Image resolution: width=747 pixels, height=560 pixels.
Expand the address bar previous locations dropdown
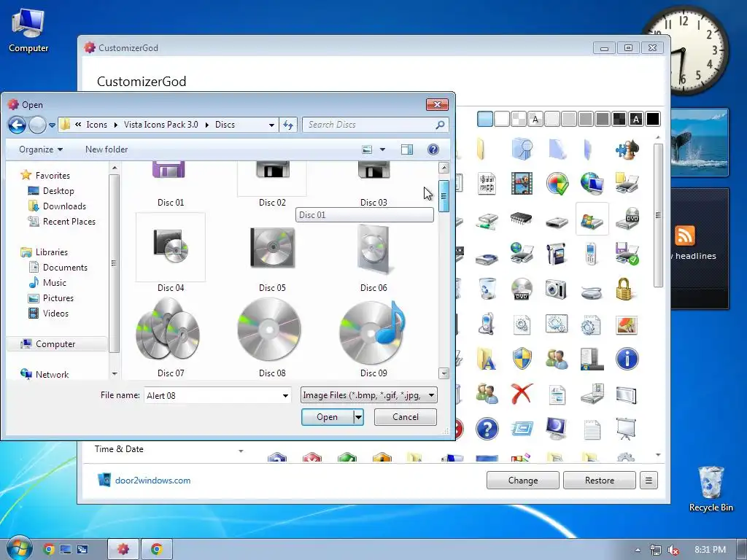click(x=271, y=125)
